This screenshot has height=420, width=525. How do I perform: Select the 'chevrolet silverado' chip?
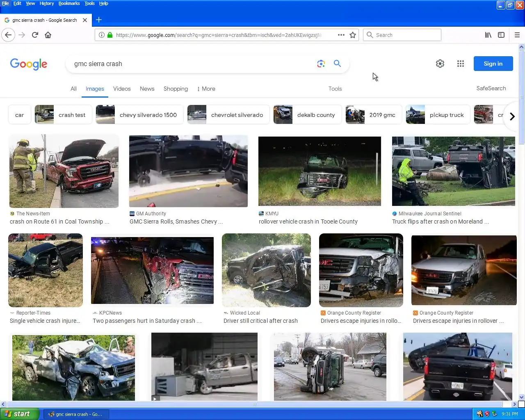point(228,115)
